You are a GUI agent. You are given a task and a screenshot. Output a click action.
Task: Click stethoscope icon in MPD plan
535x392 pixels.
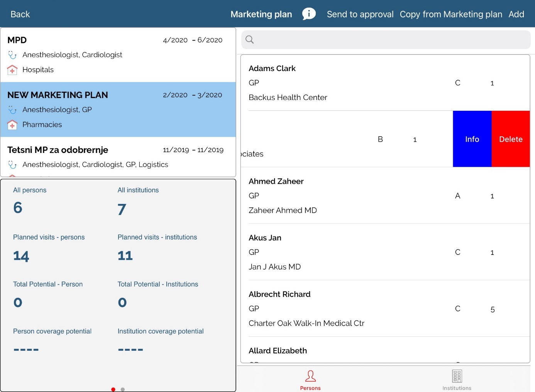pyautogui.click(x=12, y=55)
